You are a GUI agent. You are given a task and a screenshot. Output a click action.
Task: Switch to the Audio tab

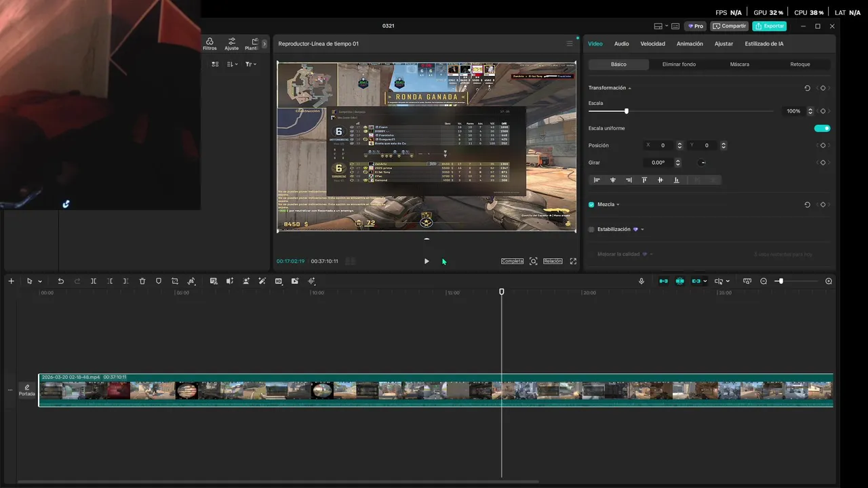(621, 44)
